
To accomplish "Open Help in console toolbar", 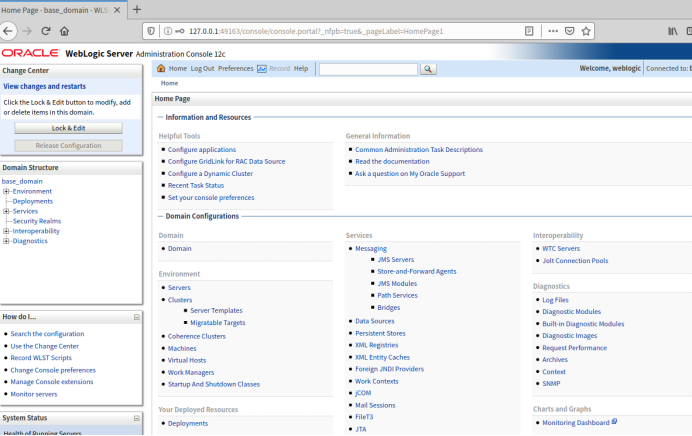I will point(301,68).
